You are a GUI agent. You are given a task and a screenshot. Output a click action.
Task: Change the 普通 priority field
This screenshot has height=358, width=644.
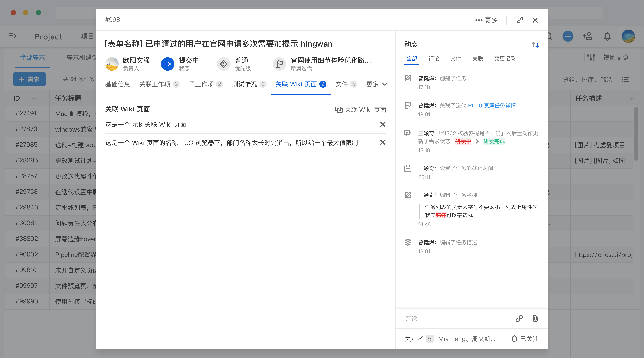point(234,64)
